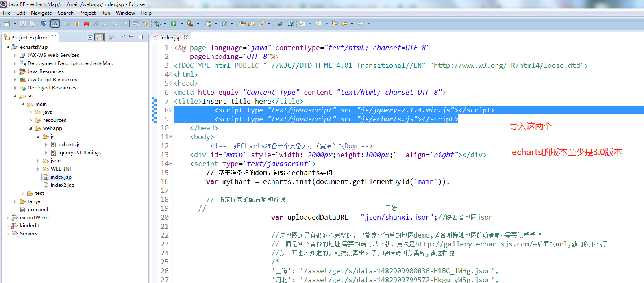This screenshot has width=644, height=283.
Task: Select the index.jsp editor tab
Action: pyautogui.click(x=171, y=37)
